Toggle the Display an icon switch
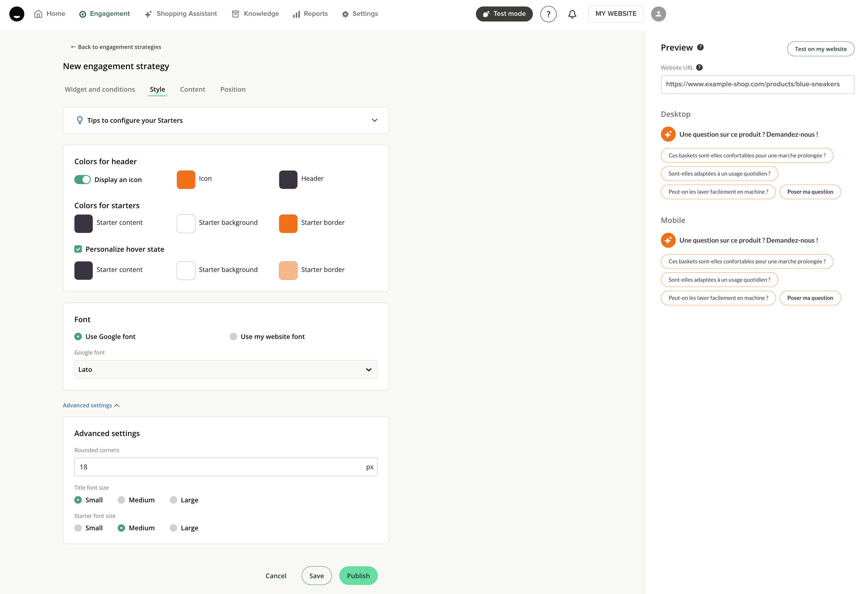 click(x=82, y=180)
